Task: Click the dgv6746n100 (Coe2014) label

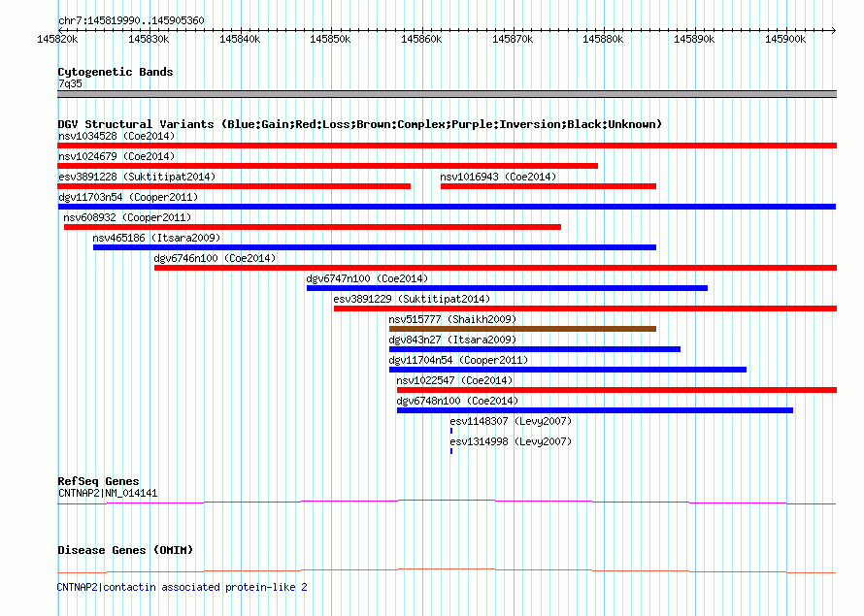Action: tap(215, 258)
